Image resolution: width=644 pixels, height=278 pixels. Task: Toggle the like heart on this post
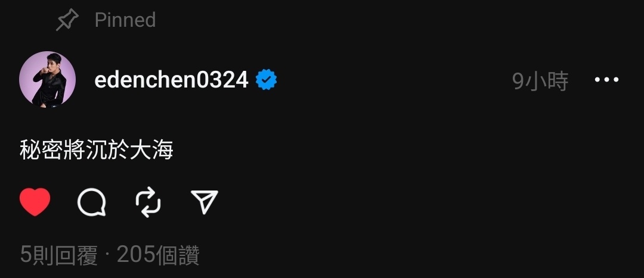point(35,202)
